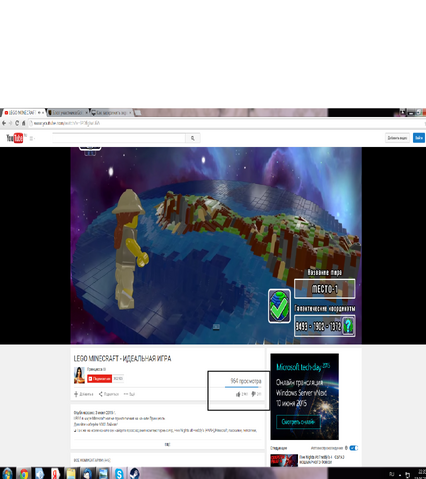The height and width of the screenshot is (479, 426).
Task: Click the YouTube search box
Action: pos(119,138)
